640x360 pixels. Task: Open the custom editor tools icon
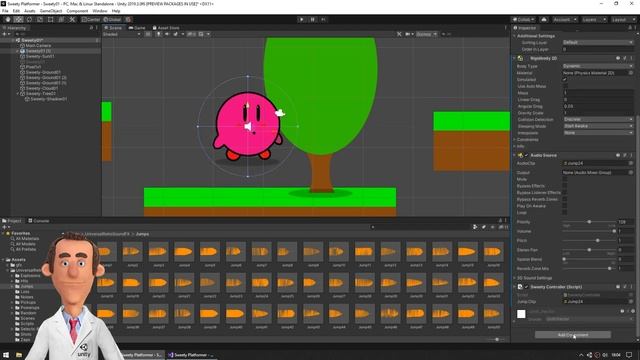[72, 19]
